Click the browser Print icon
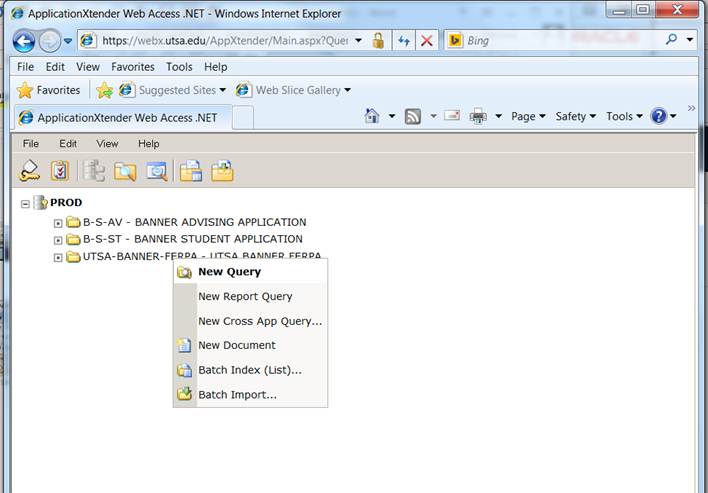The height and width of the screenshot is (493, 708). (478, 116)
